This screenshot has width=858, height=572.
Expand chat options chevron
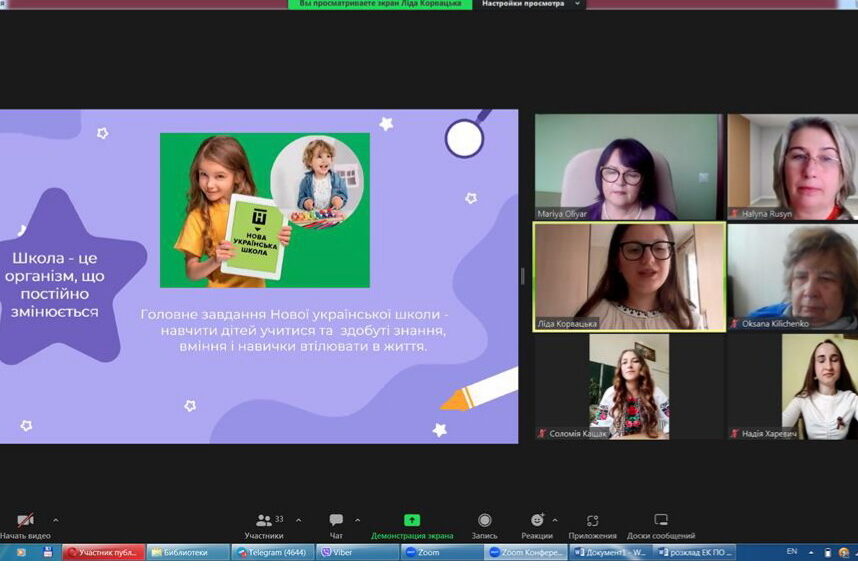pyautogui.click(x=358, y=520)
